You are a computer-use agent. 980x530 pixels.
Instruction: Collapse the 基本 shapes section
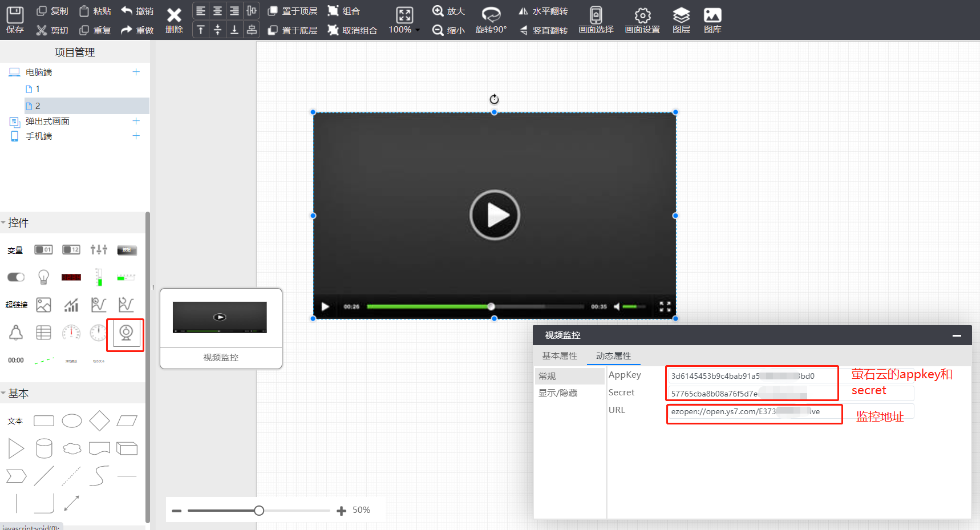click(x=4, y=393)
